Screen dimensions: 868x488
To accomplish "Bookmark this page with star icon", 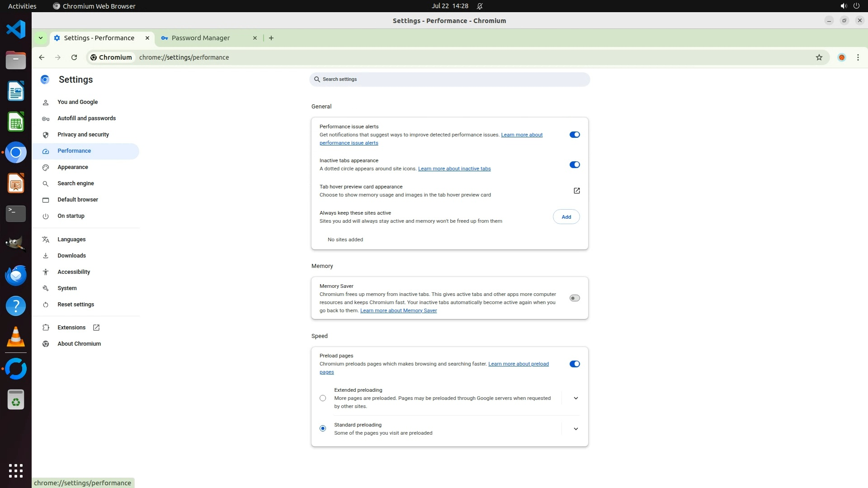I will pos(819,57).
